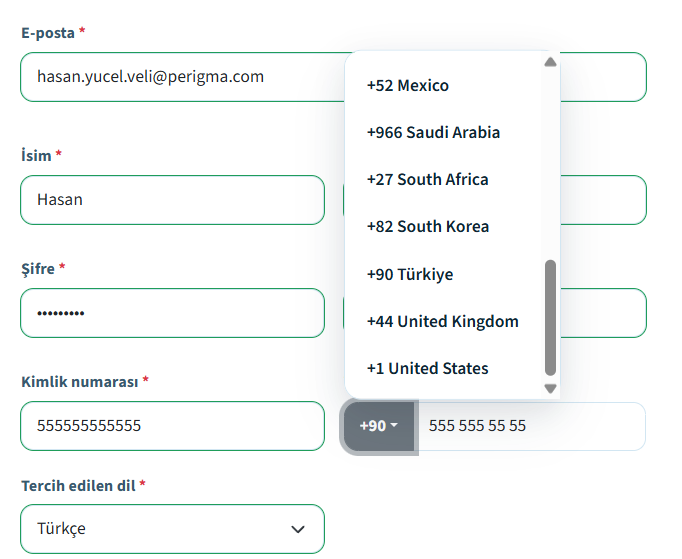Screen dimensions: 682x559
Task: Click chevron arrow in Türkçe selector
Action: tap(297, 529)
